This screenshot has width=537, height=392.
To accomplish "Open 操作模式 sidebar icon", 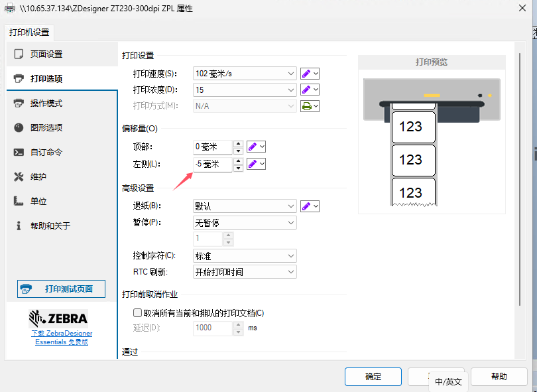I will (19, 103).
